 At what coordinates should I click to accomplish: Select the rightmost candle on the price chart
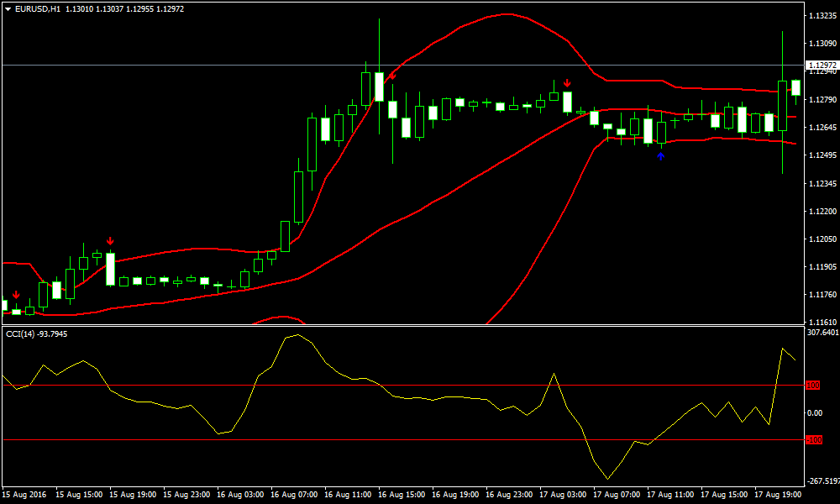(795, 87)
